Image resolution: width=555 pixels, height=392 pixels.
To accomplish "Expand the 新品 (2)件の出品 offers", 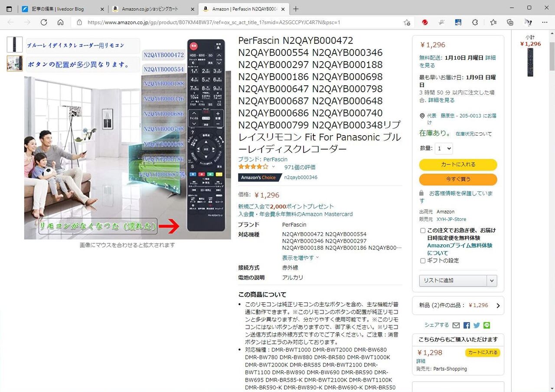I will 458,305.
